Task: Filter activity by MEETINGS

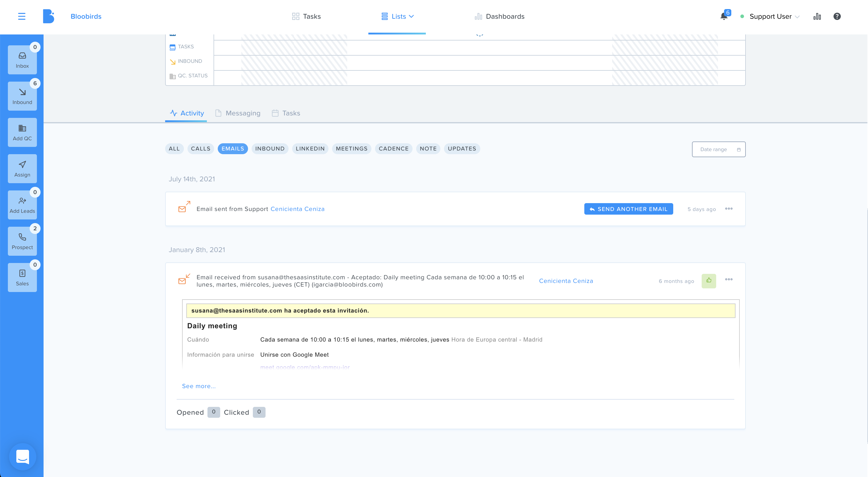Action: point(351,148)
